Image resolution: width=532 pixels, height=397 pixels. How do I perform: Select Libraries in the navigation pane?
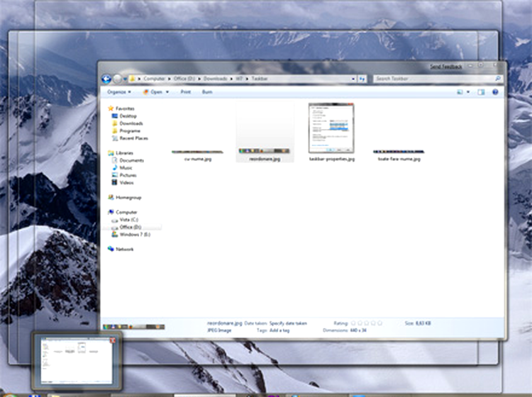coord(124,153)
